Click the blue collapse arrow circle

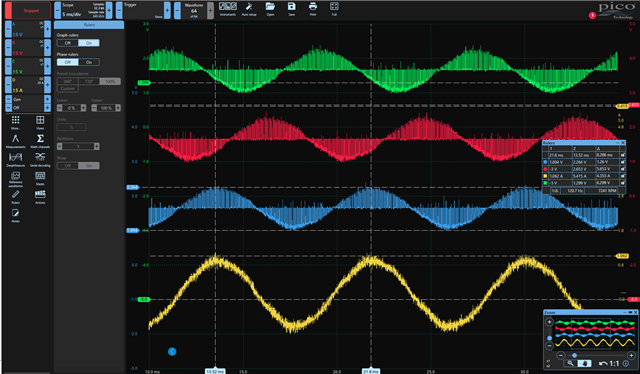[x=172, y=352]
